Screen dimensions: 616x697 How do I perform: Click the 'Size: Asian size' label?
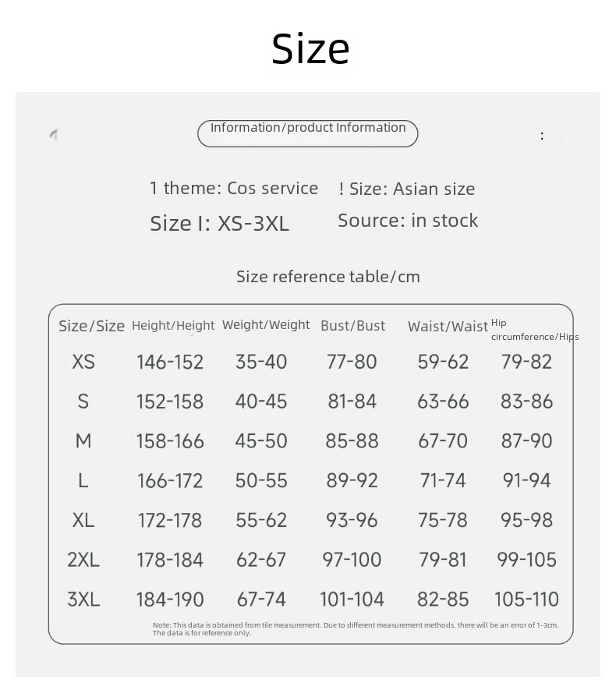[407, 189]
